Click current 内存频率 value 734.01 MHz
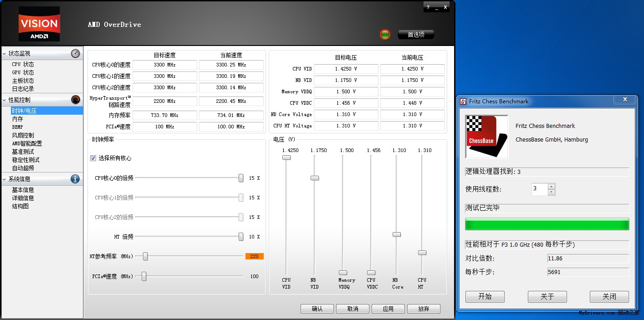 [231, 115]
